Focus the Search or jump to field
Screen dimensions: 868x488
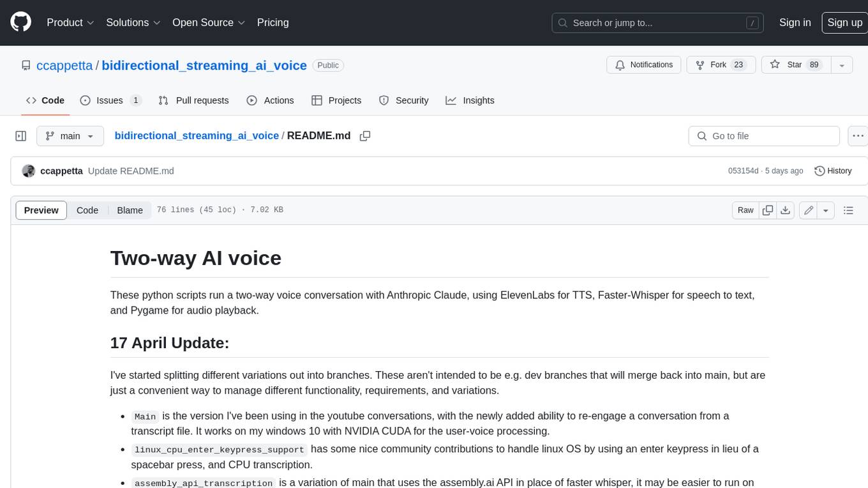click(x=659, y=23)
